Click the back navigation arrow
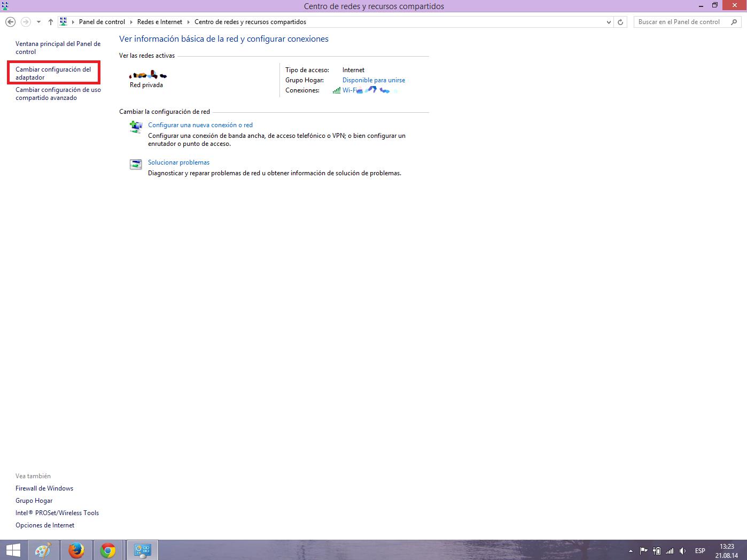The image size is (747, 560). pos(10,22)
